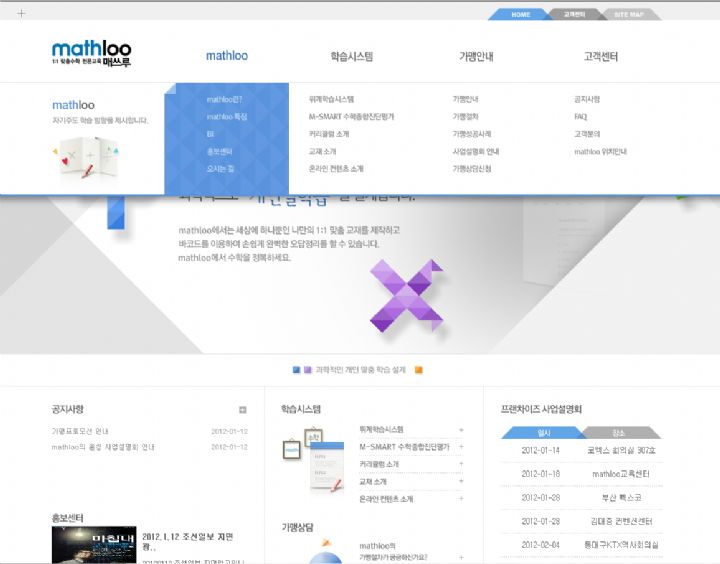The image size is (720, 564).
Task: Open 가맹성공사례 in the dropdown menu
Action: [x=472, y=134]
